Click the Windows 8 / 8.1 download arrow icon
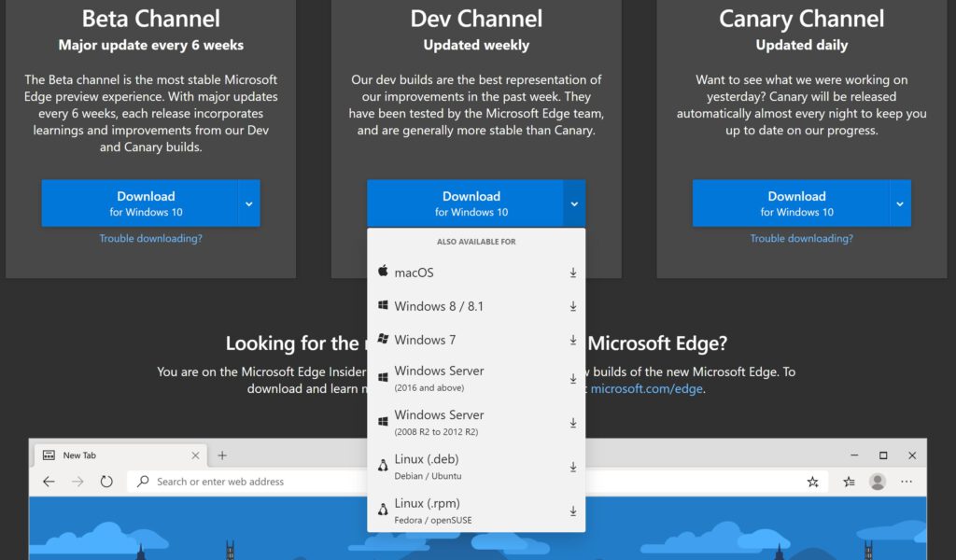 pos(573,306)
